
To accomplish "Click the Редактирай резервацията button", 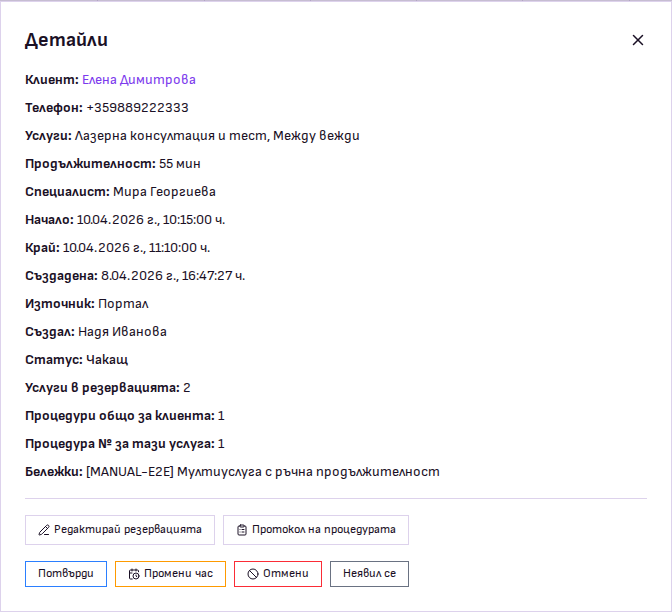I will (x=120, y=530).
